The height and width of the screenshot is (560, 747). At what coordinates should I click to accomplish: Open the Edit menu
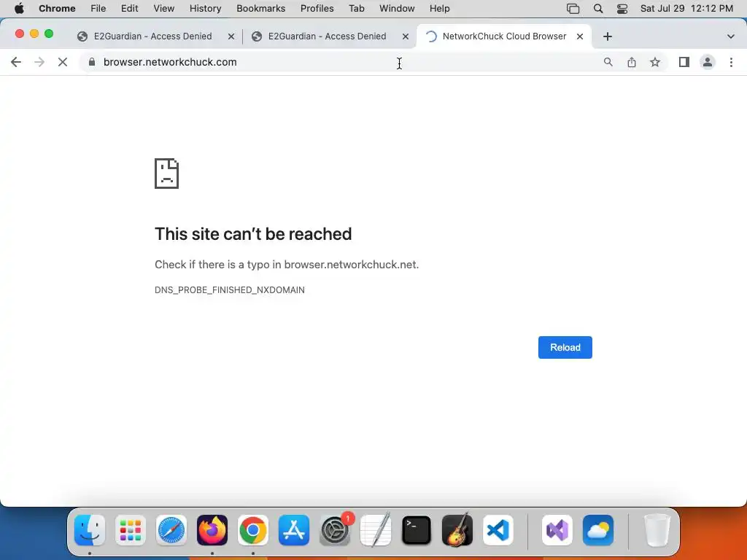tap(129, 9)
